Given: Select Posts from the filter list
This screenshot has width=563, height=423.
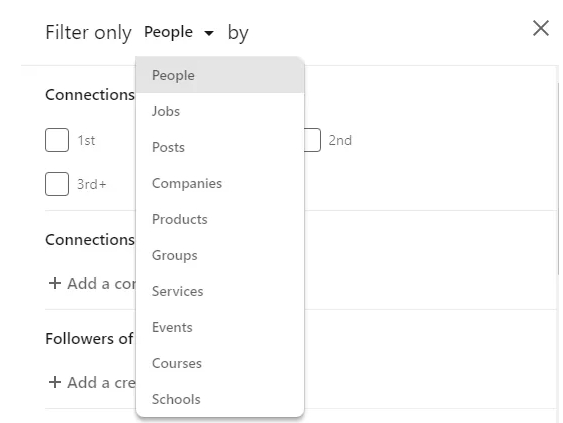Looking at the screenshot, I should point(220,147).
